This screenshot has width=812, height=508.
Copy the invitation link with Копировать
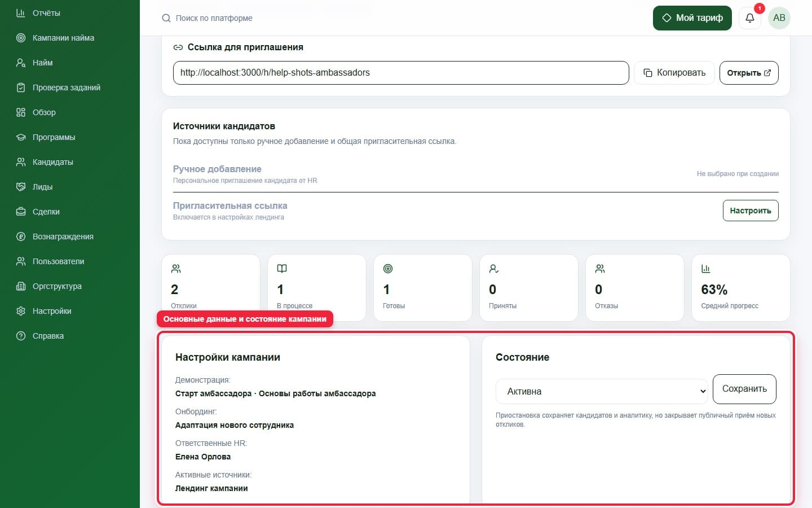point(674,73)
